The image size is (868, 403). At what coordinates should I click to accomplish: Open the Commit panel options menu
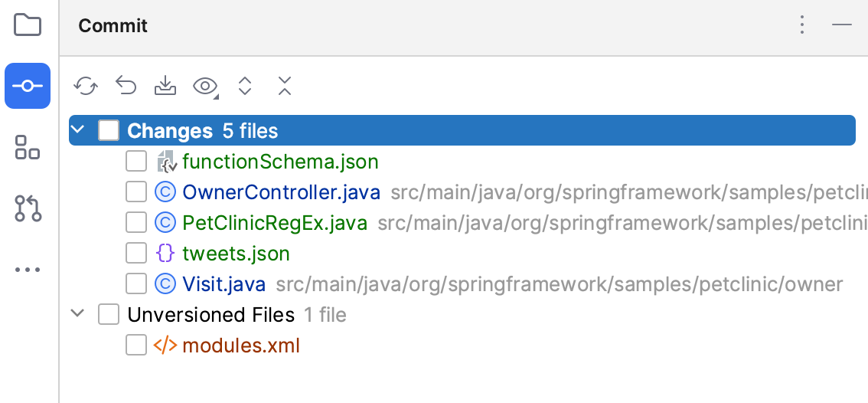pos(801,25)
